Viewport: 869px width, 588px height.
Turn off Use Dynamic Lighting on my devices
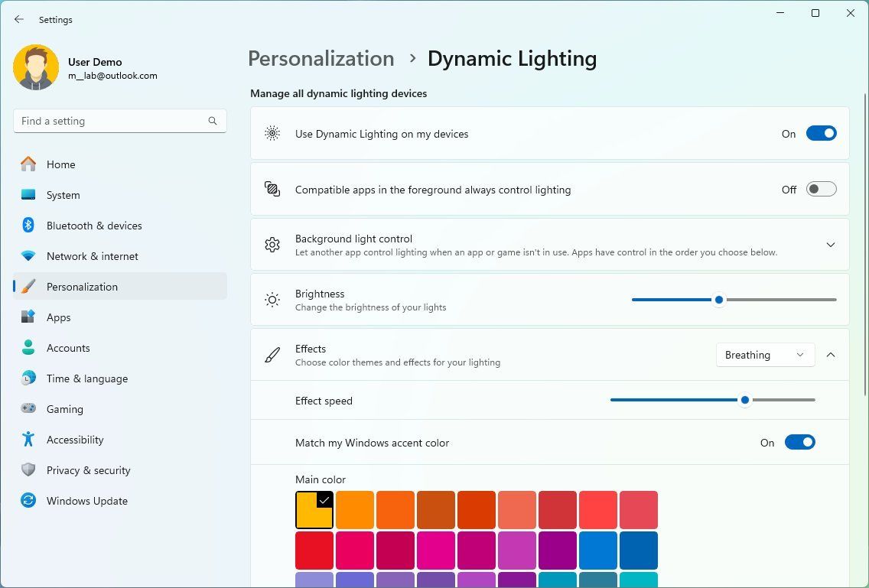pos(821,133)
